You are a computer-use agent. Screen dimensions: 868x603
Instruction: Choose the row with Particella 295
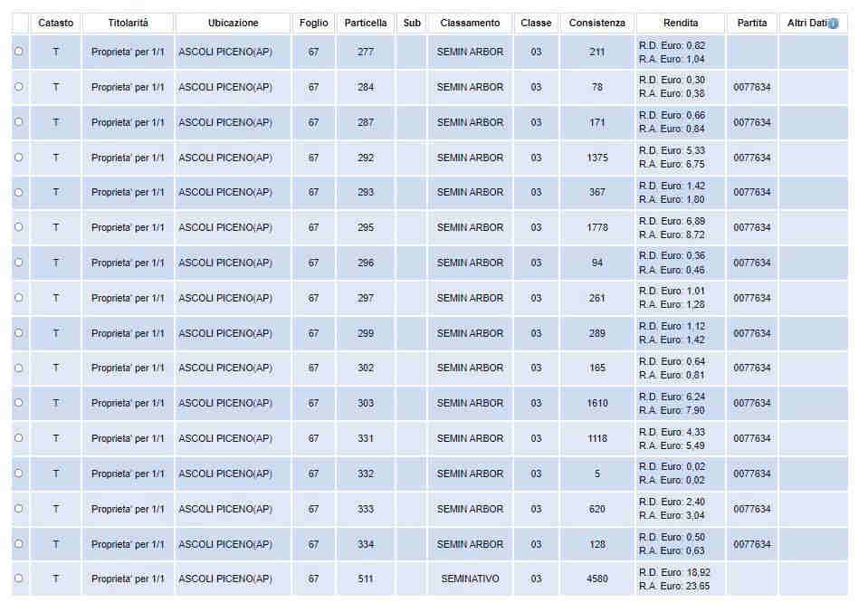pos(19,227)
